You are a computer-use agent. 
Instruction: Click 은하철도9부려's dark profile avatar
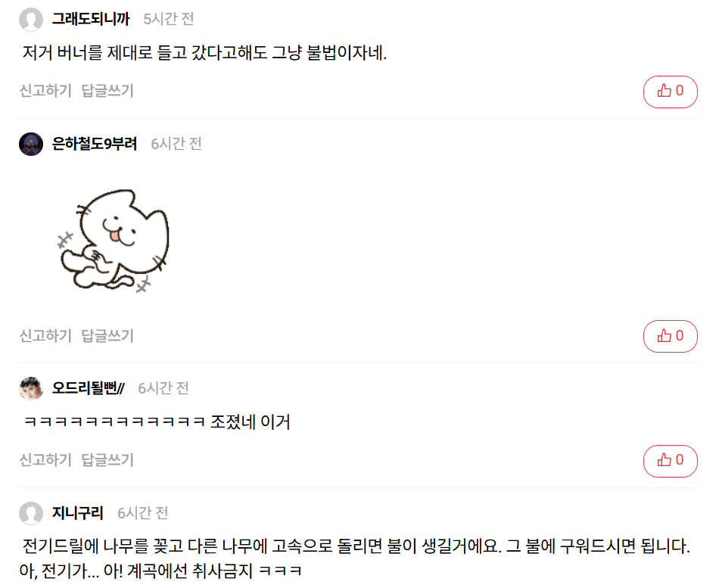click(x=31, y=144)
